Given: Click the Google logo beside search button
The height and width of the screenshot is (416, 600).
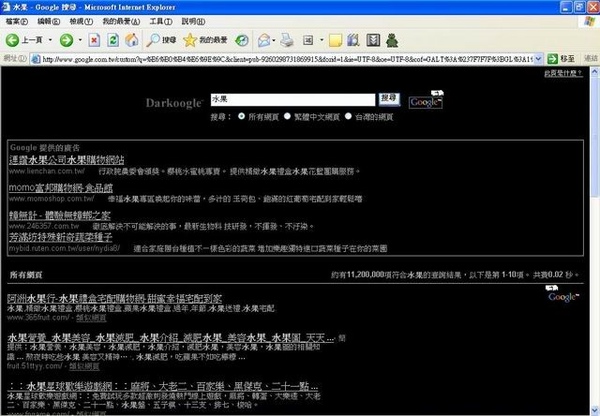Looking at the screenshot, I should click(426, 100).
